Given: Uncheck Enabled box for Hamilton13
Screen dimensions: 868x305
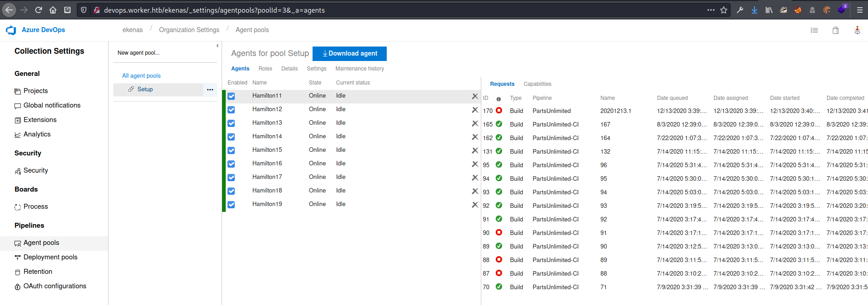Looking at the screenshot, I should tap(231, 123).
